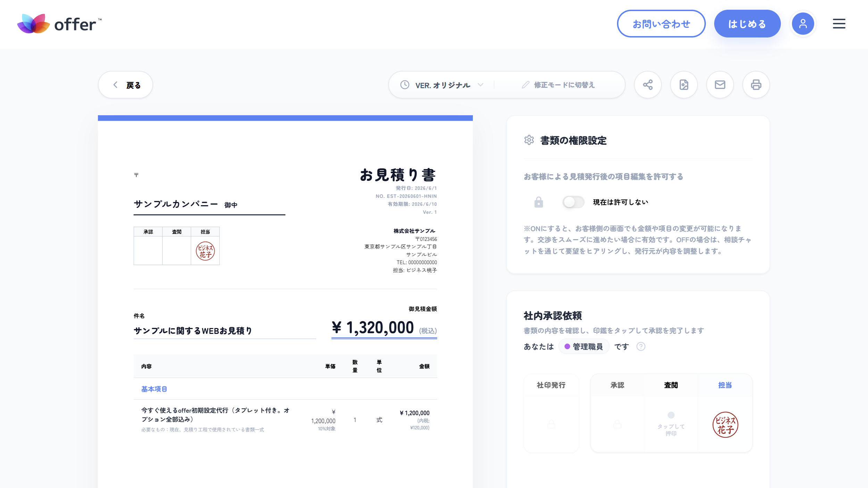Click the lock under 承認 column
The width and height of the screenshot is (868, 488).
617,424
